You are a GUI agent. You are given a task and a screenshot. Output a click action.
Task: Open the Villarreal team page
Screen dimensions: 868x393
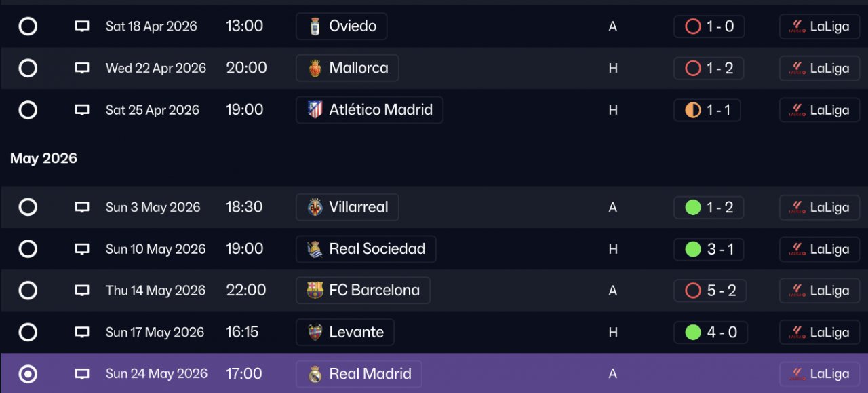[x=347, y=207]
